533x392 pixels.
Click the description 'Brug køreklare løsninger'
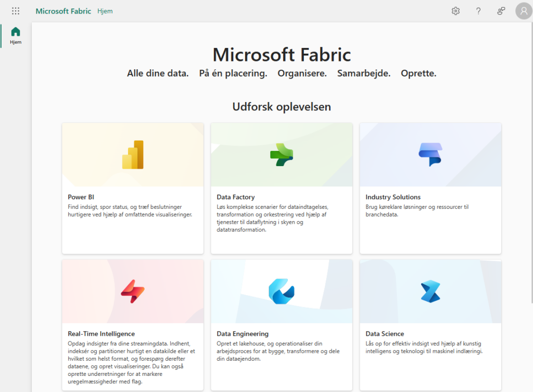tap(417, 211)
